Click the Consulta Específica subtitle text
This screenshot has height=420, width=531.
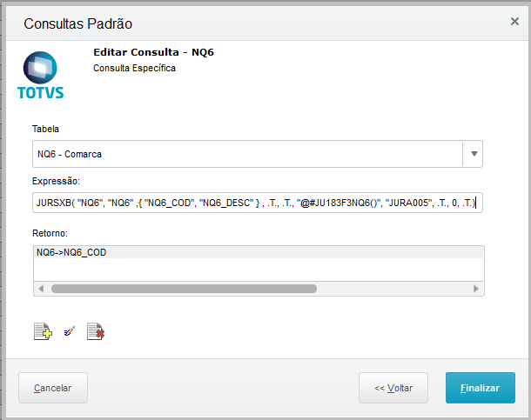pyautogui.click(x=134, y=68)
